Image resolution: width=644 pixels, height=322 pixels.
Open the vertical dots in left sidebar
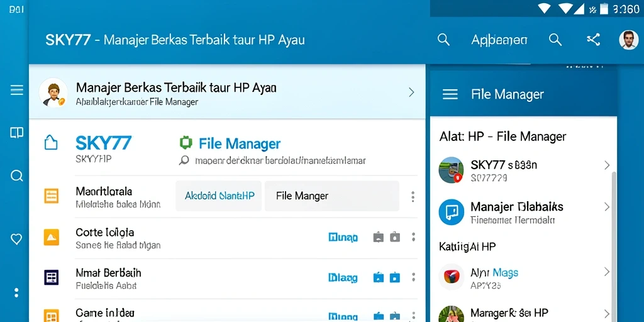click(x=16, y=293)
